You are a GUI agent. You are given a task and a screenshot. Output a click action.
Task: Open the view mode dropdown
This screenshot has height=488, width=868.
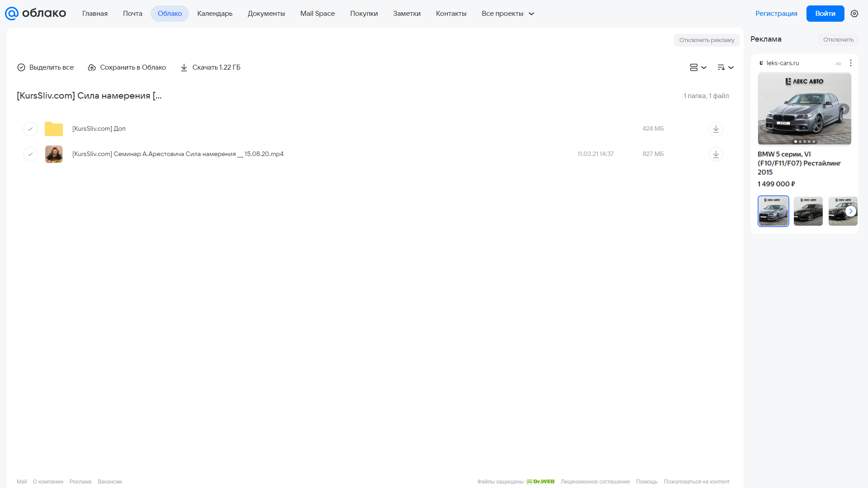coord(698,67)
